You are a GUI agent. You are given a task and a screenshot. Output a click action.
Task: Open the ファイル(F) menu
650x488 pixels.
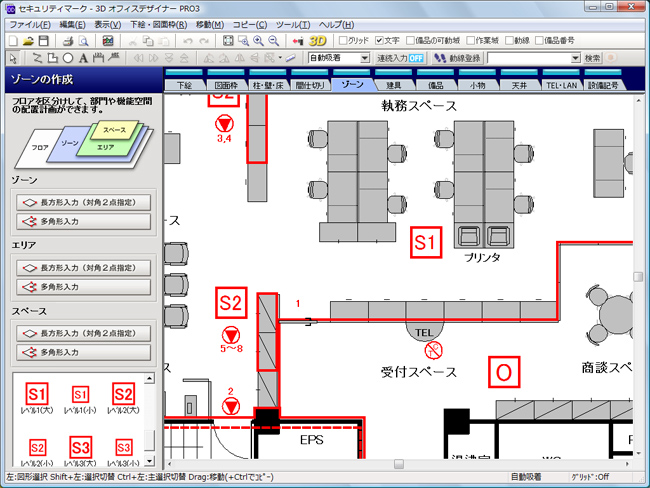coord(30,25)
